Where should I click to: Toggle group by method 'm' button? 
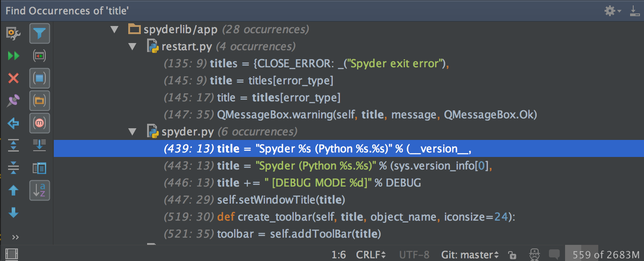[x=39, y=123]
